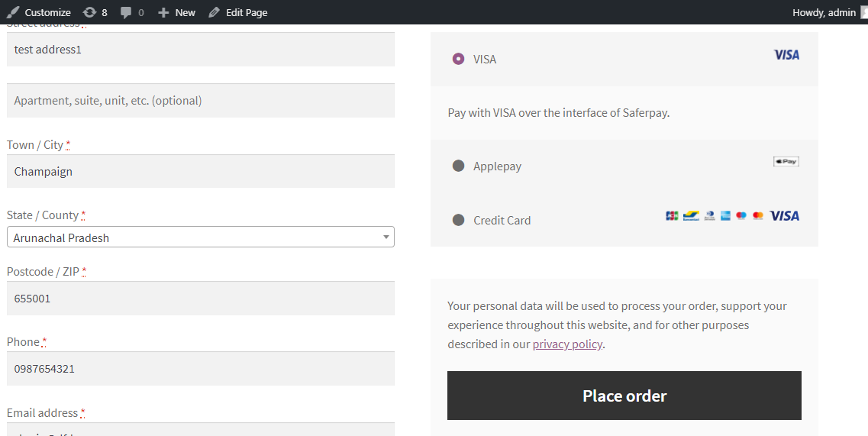This screenshot has height=436, width=868.
Task: Select the VISA payment radio button
Action: (x=458, y=59)
